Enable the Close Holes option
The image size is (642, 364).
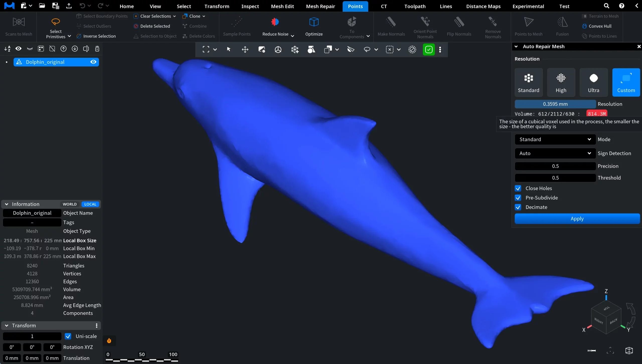(x=518, y=188)
